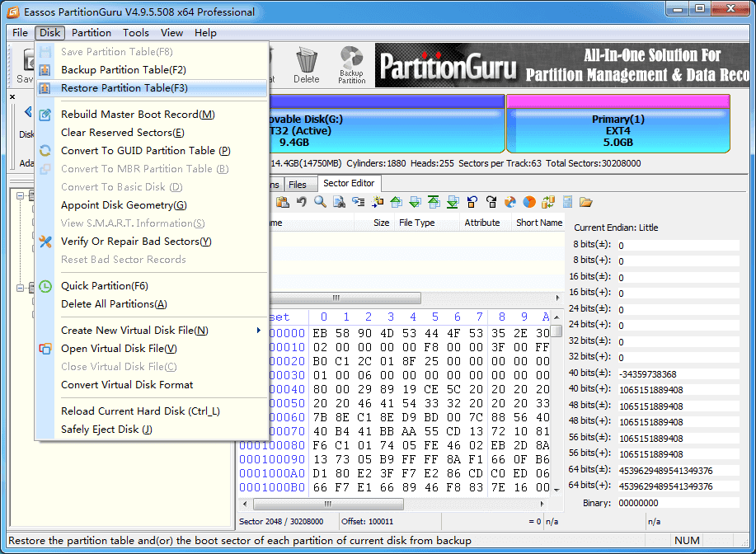This screenshot has width=756, height=554.
Task: Click the previous sector up-arrow icon
Action: click(x=397, y=202)
